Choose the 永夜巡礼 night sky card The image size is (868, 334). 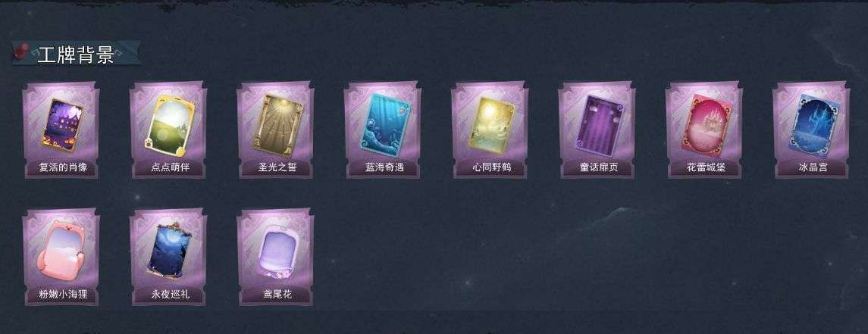(168, 257)
